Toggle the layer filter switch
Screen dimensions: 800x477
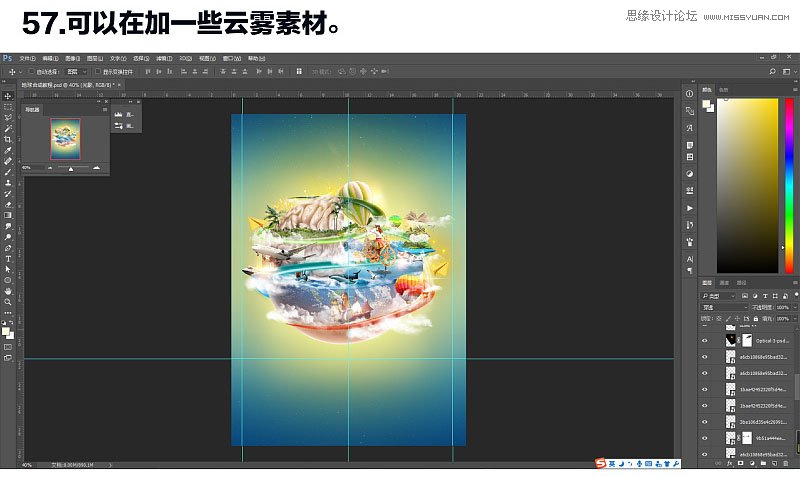(796, 296)
